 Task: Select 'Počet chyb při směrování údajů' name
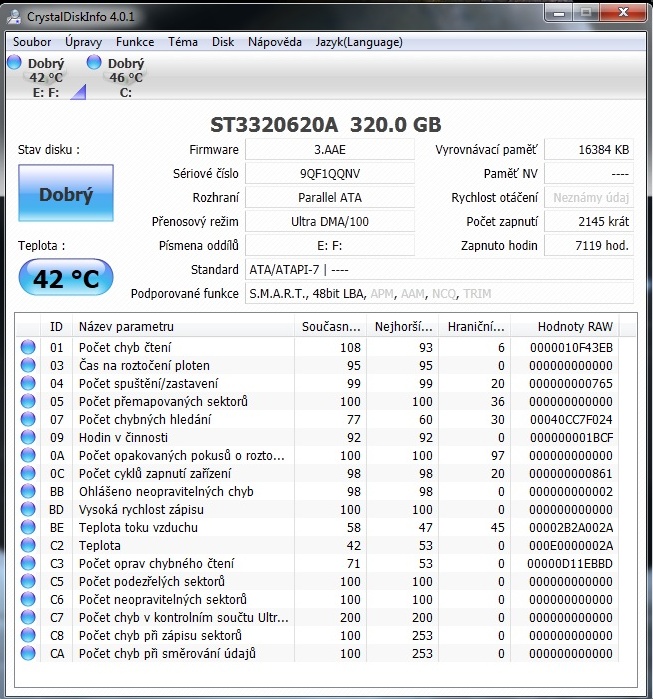pyautogui.click(x=167, y=654)
